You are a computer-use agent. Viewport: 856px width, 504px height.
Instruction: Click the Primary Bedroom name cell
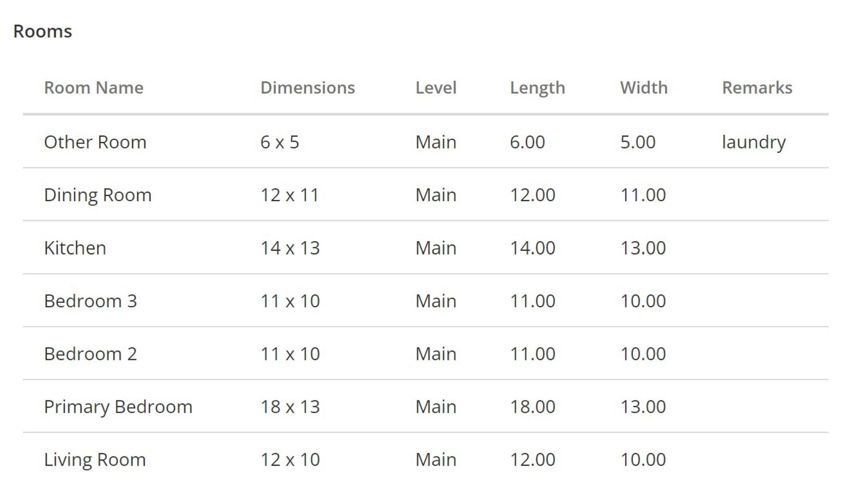pyautogui.click(x=118, y=407)
